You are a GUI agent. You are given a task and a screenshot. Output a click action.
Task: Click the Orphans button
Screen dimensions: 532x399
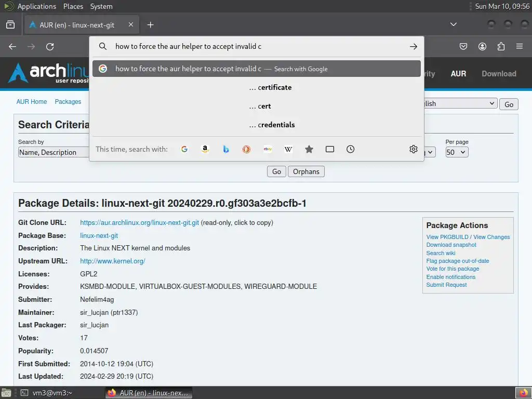pyautogui.click(x=306, y=171)
